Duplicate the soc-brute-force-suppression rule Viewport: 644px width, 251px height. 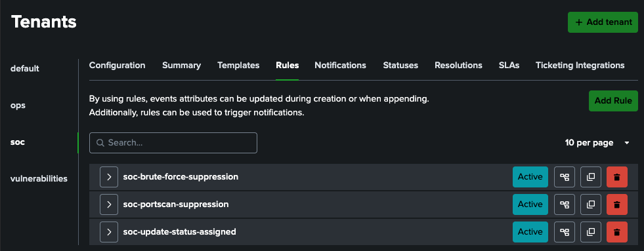tap(591, 177)
